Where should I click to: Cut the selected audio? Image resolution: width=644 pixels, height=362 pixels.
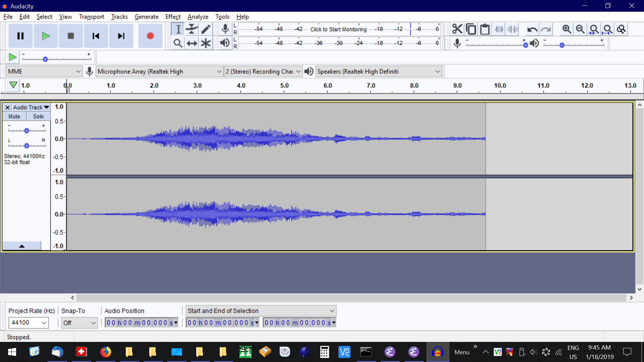[457, 29]
